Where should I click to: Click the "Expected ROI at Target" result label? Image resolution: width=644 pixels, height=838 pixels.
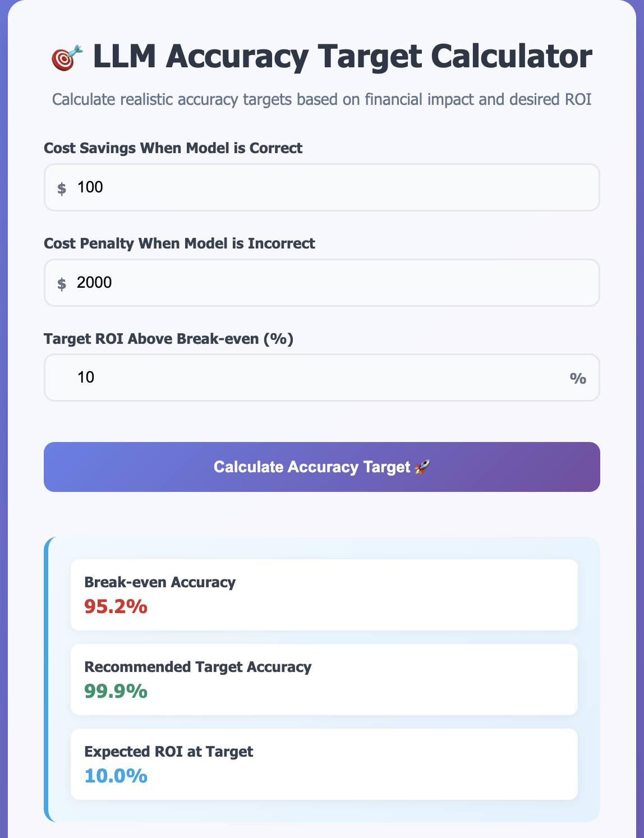tap(169, 752)
